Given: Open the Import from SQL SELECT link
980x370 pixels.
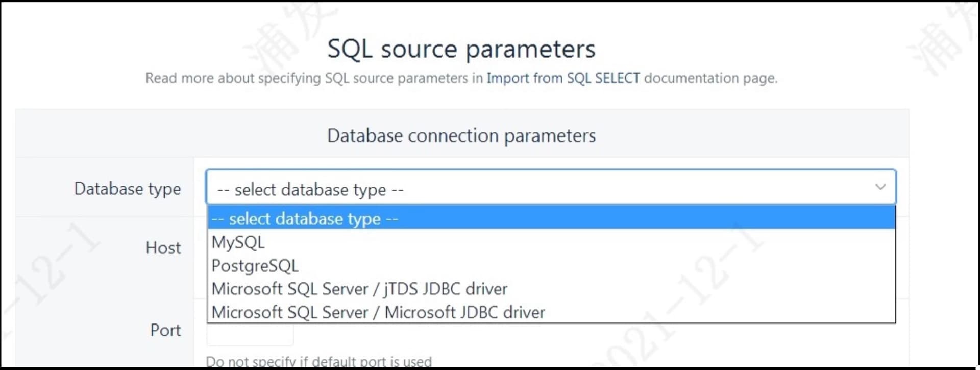Looking at the screenshot, I should tap(563, 78).
